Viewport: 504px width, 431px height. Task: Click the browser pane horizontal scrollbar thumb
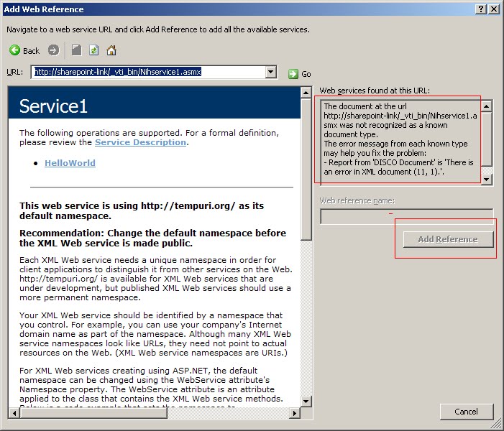pos(93,413)
